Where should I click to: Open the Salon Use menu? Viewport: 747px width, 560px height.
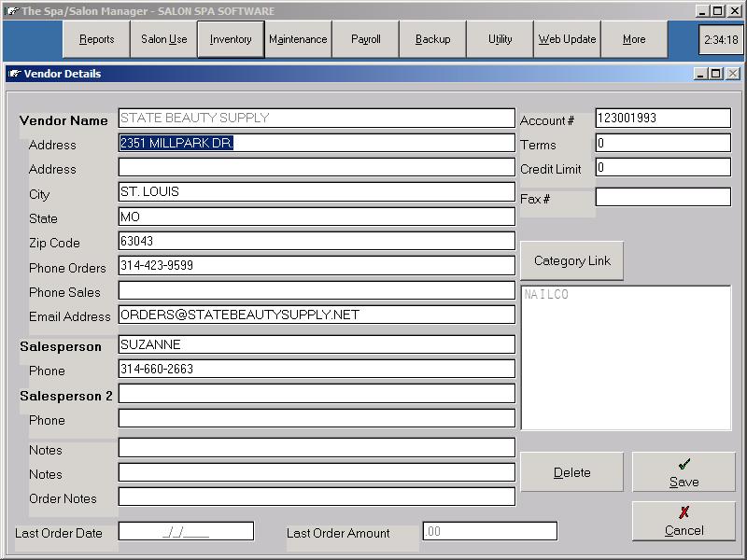click(x=163, y=39)
